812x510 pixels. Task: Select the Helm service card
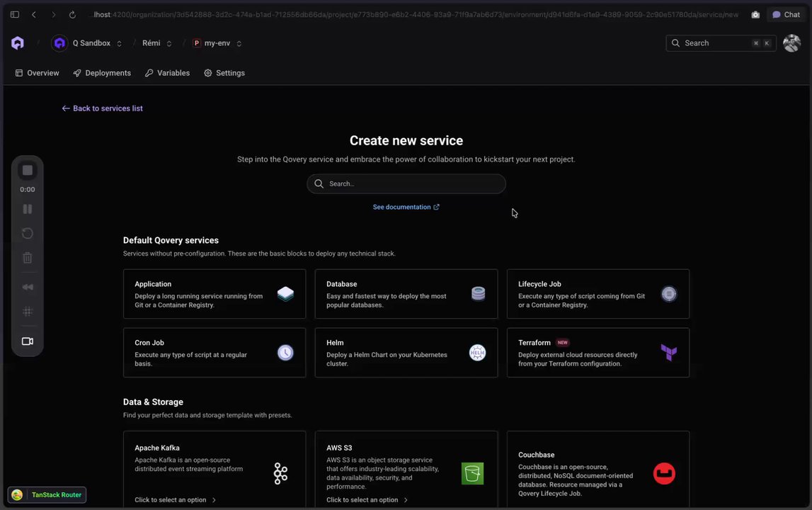pyautogui.click(x=406, y=353)
